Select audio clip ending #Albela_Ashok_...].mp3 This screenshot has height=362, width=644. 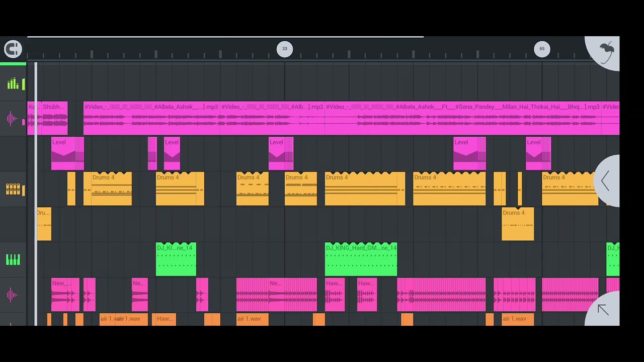151,118
